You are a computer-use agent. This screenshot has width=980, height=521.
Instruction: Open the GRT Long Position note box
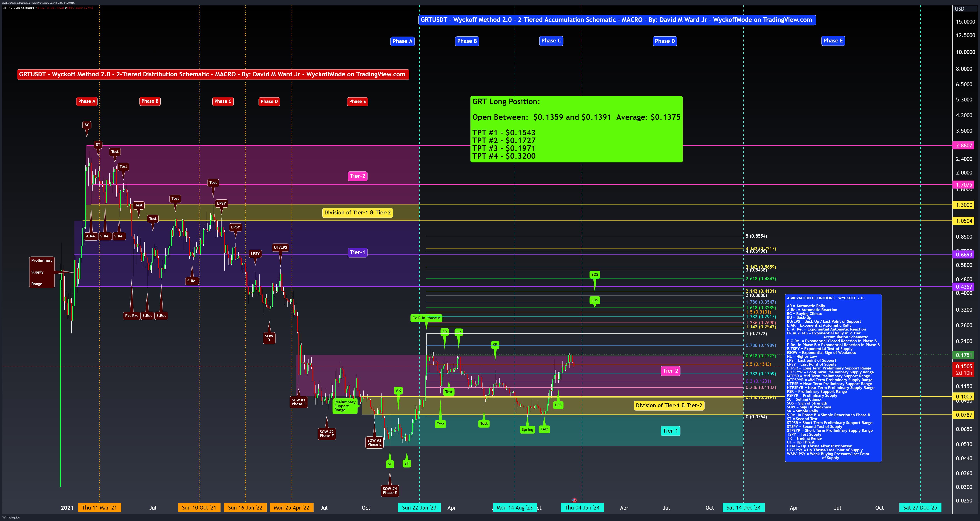point(576,129)
